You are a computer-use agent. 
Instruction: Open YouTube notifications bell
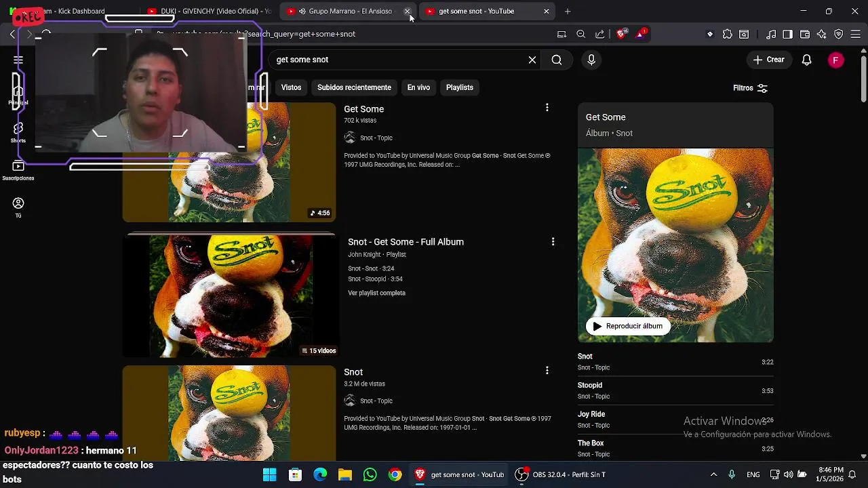(806, 60)
